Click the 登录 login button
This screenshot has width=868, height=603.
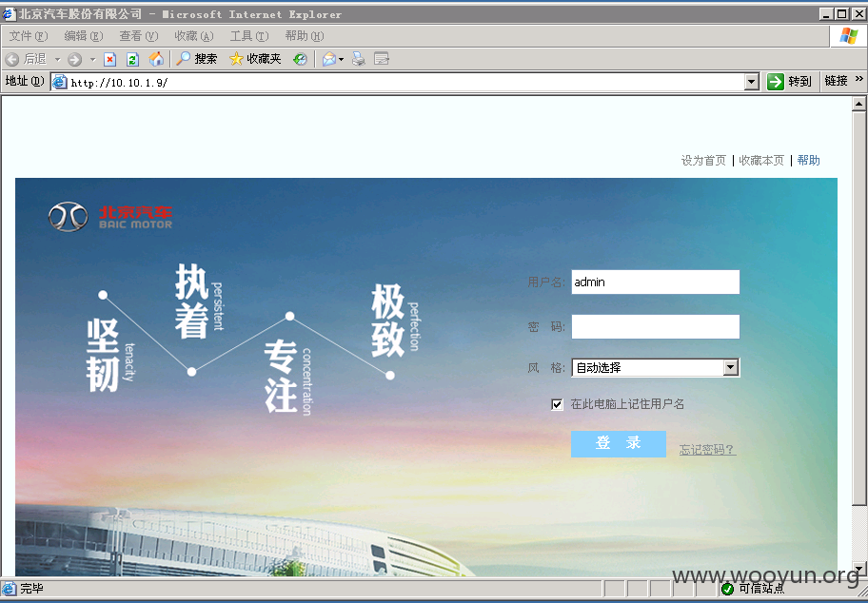[x=619, y=443]
